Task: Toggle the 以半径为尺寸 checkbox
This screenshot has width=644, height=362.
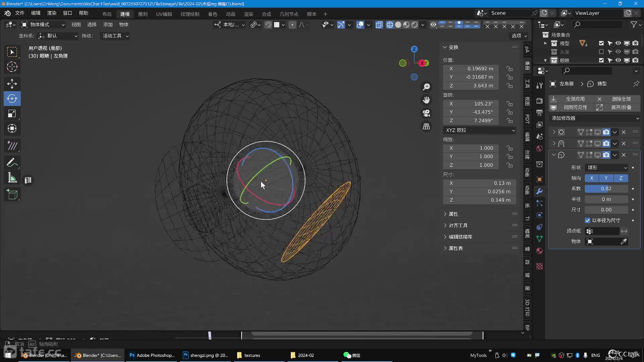Action: click(x=588, y=221)
